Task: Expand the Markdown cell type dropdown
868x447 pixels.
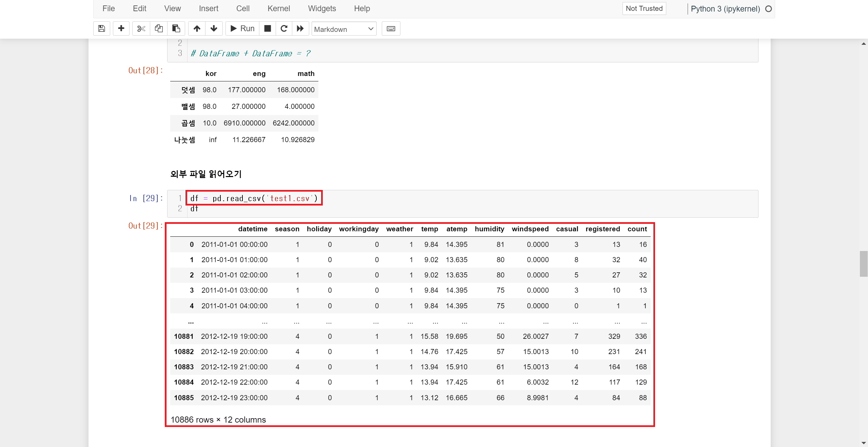Action: pyautogui.click(x=344, y=29)
